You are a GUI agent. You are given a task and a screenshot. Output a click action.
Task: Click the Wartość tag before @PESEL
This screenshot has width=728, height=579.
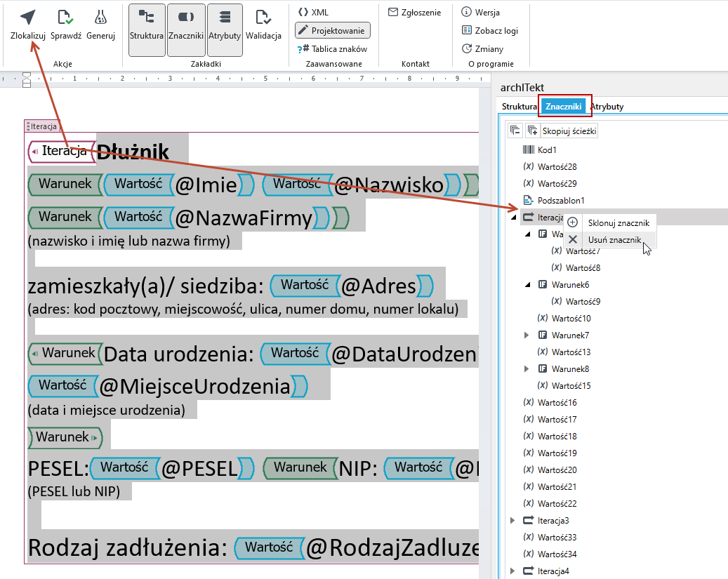click(x=124, y=468)
